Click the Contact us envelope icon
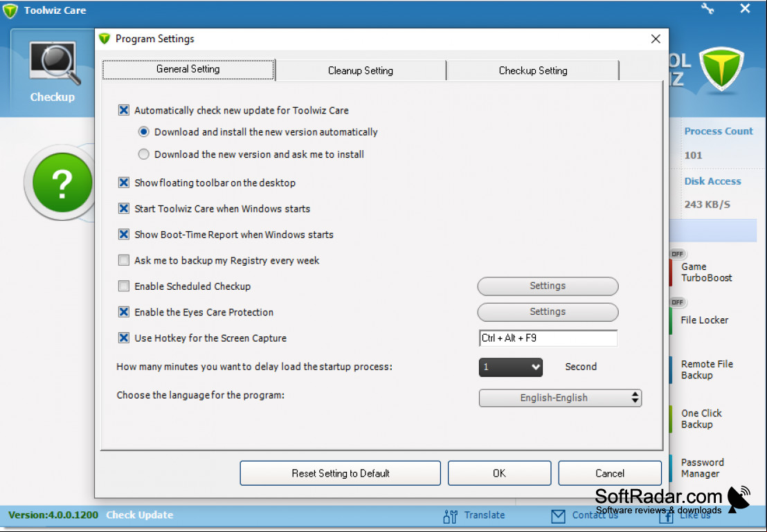The image size is (767, 532). point(558,515)
